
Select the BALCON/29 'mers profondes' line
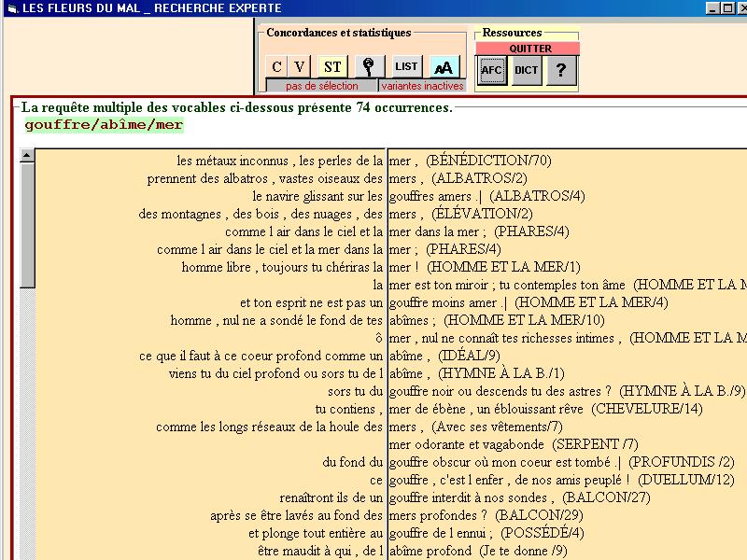486,515
